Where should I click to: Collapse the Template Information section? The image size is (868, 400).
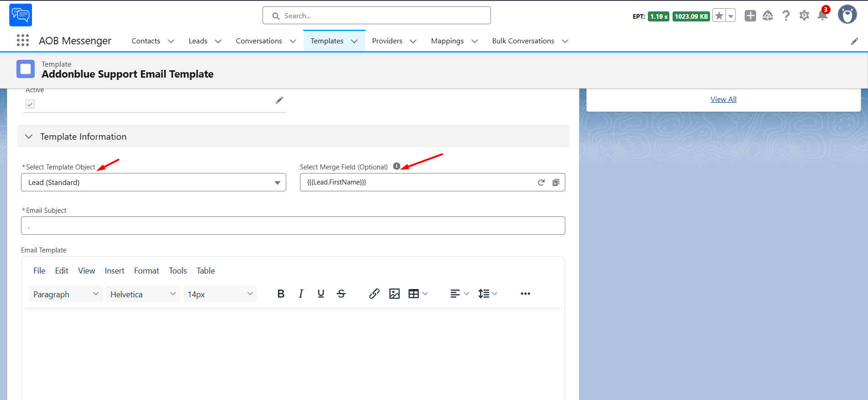pos(29,137)
